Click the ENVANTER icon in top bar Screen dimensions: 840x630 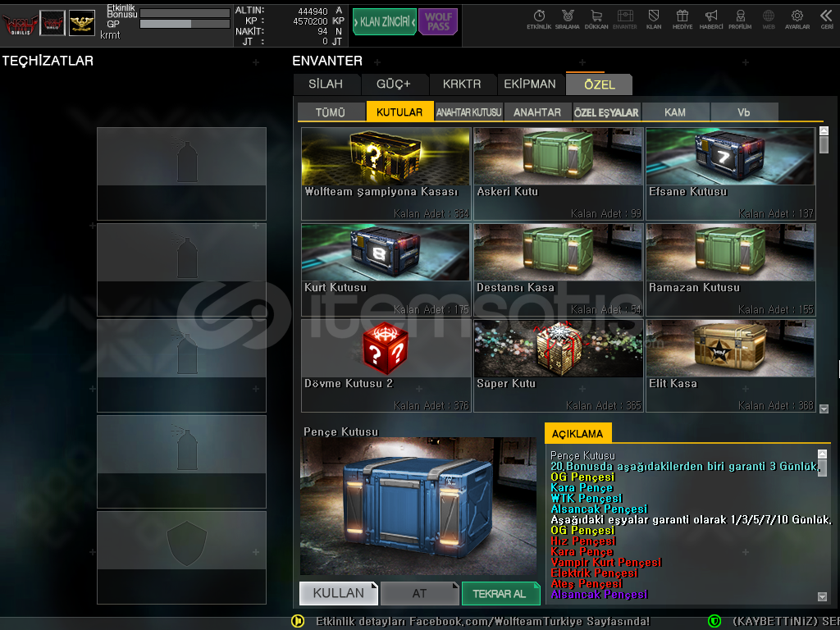[x=624, y=20]
